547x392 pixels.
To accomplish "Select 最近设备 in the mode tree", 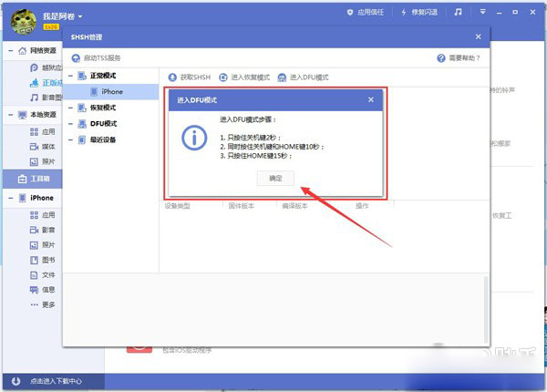I will pos(103,139).
